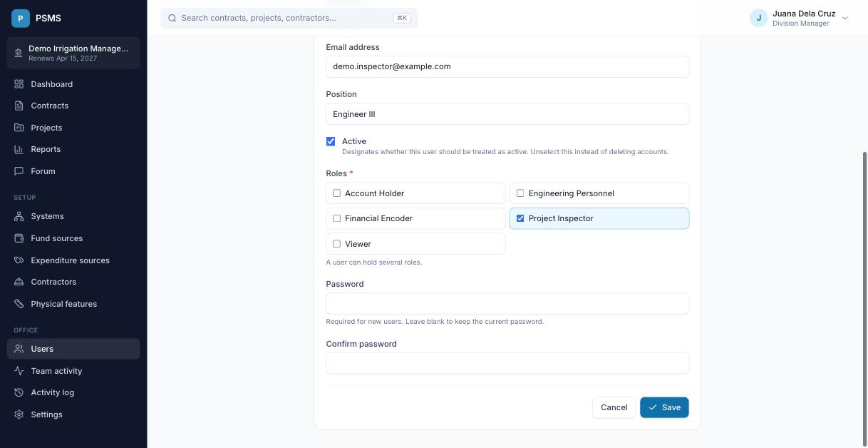Screen dimensions: 868x448
Task: Click the Users people icon
Action: 19,349
